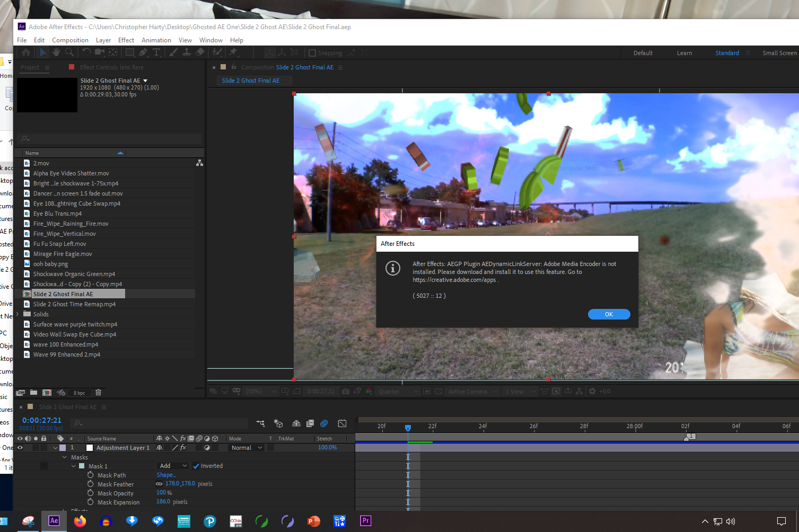Open the Mask 1 blending mode Add dropdown

(173, 466)
